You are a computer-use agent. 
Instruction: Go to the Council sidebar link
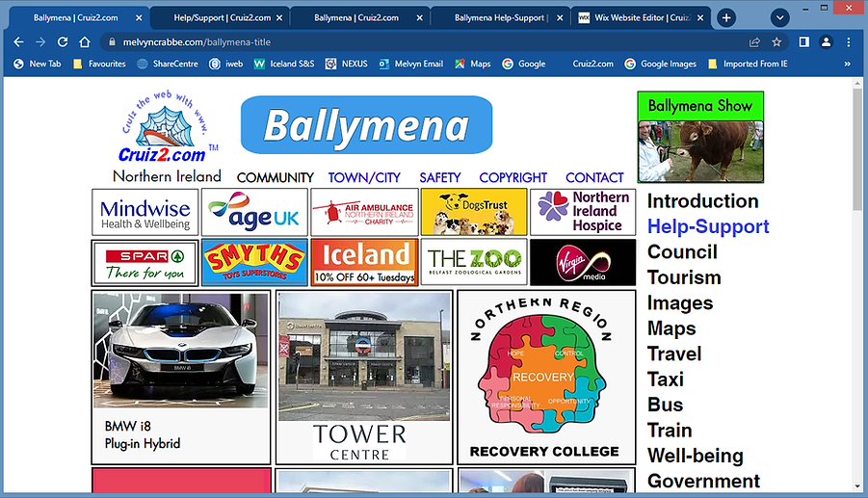(x=683, y=251)
